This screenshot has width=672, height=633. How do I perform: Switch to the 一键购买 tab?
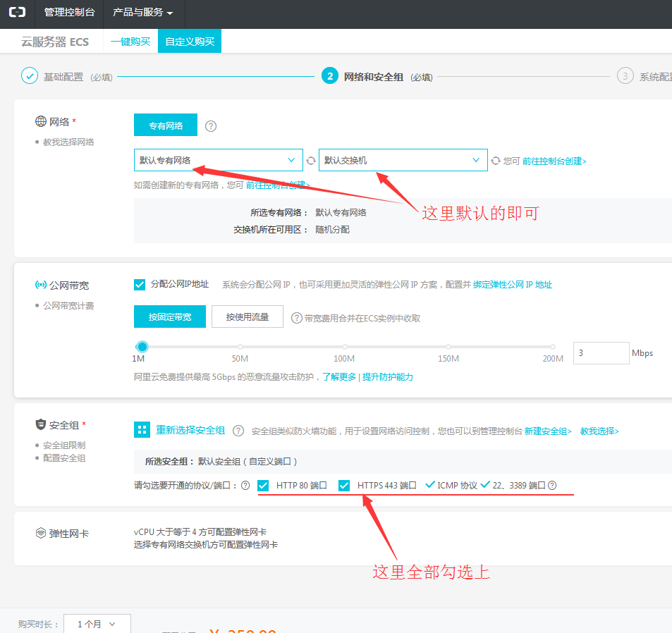(130, 42)
